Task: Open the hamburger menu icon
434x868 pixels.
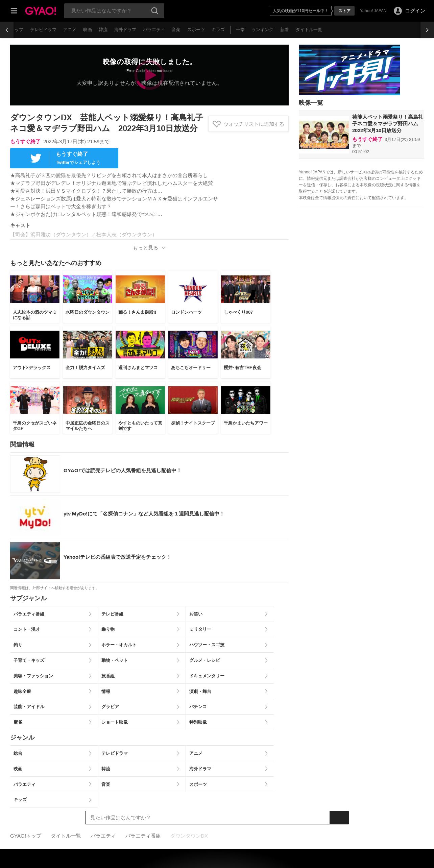Action: click(14, 11)
